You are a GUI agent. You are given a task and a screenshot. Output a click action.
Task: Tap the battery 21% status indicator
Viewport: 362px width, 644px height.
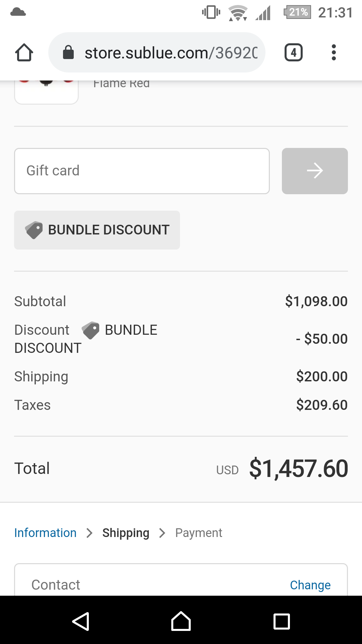[297, 12]
